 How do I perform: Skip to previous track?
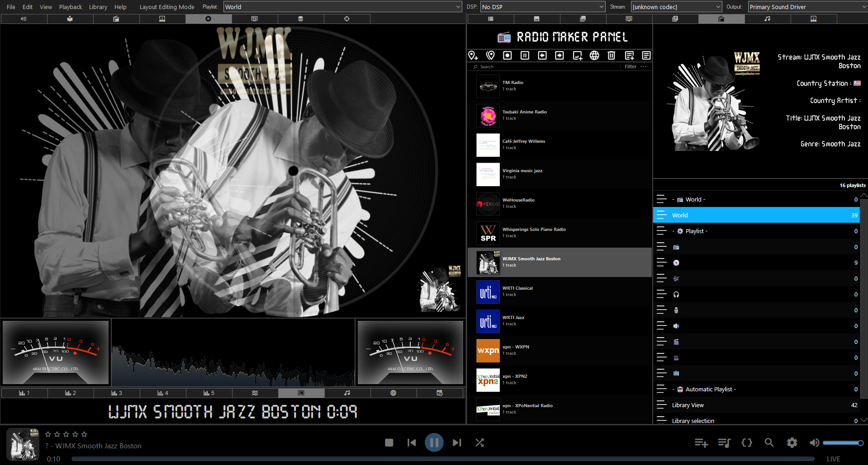point(412,443)
